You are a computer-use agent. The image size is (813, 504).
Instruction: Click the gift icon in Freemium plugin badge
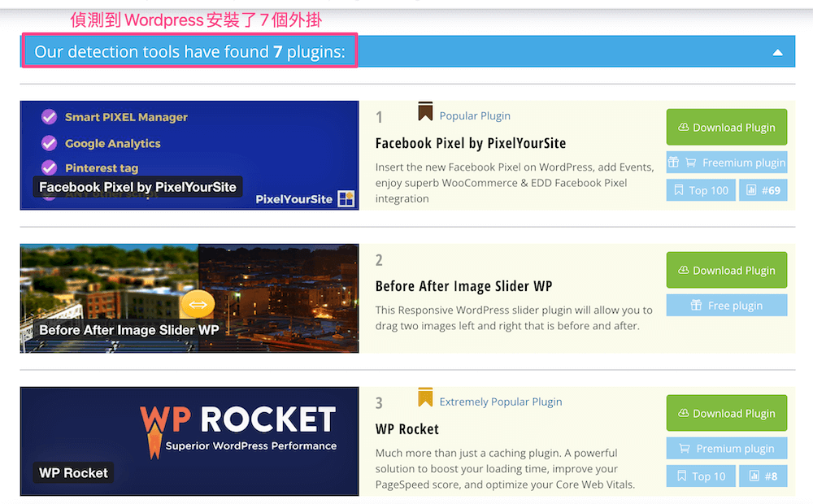pyautogui.click(x=673, y=162)
